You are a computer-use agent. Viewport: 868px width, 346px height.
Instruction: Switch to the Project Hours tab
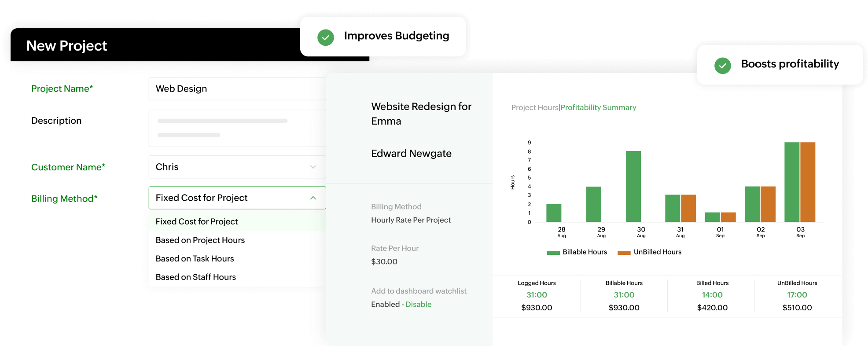click(x=534, y=107)
